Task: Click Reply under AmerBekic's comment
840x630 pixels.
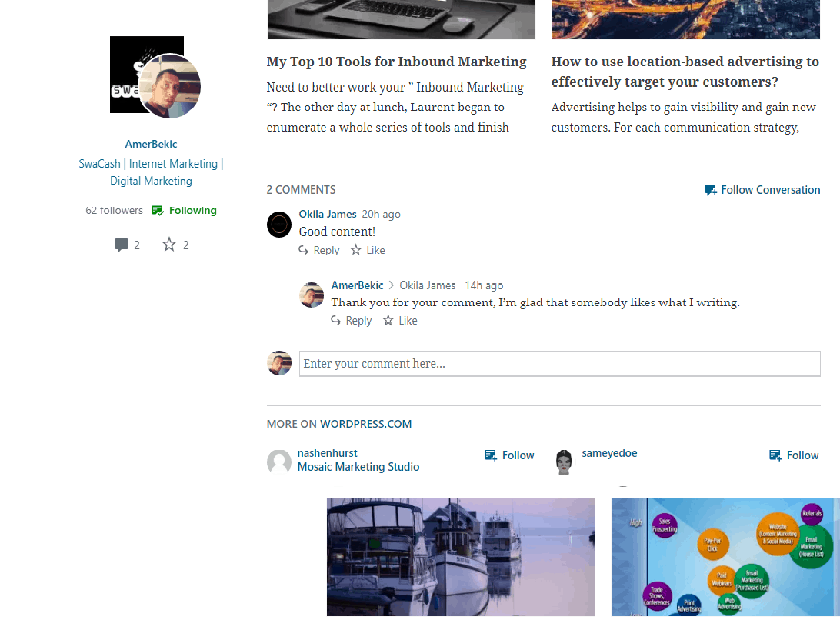Action: click(x=352, y=320)
